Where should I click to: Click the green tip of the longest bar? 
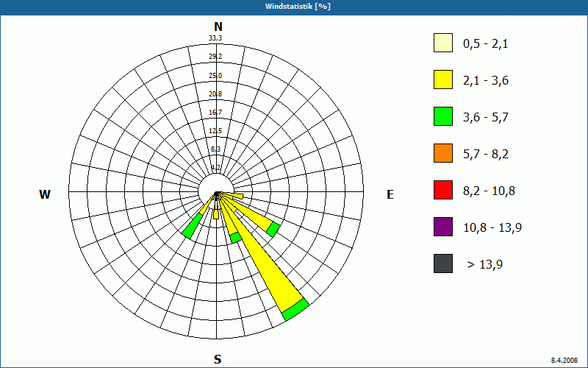296,310
